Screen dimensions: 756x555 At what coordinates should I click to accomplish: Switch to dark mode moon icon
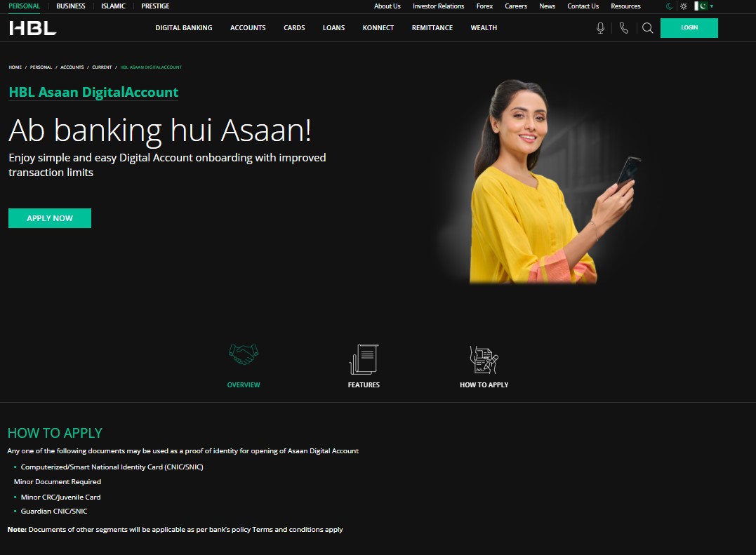[669, 6]
